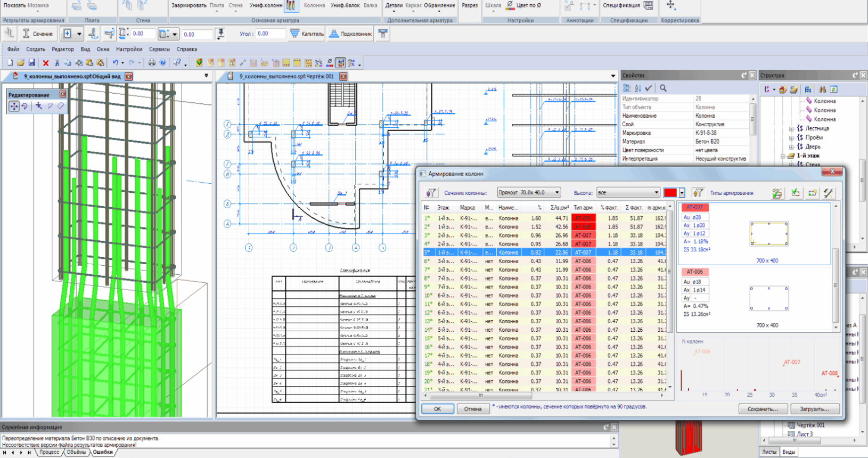Toggle the pin icon on Свойства panel header

(x=744, y=76)
